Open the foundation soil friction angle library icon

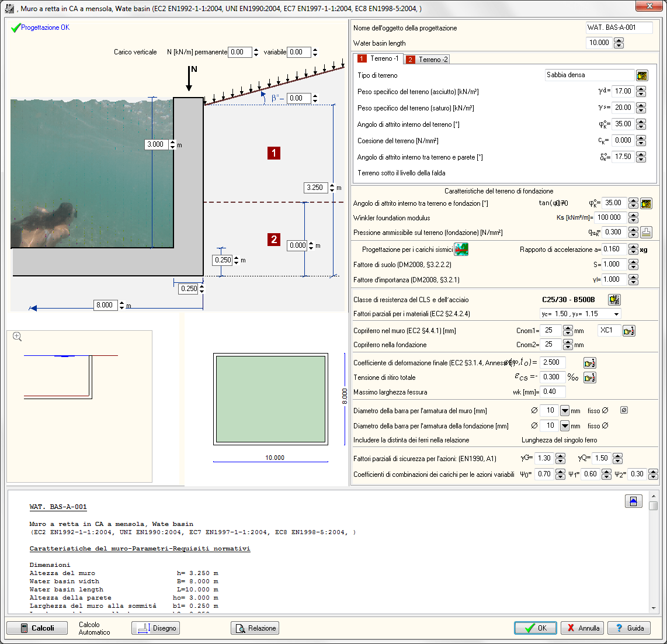coord(646,203)
